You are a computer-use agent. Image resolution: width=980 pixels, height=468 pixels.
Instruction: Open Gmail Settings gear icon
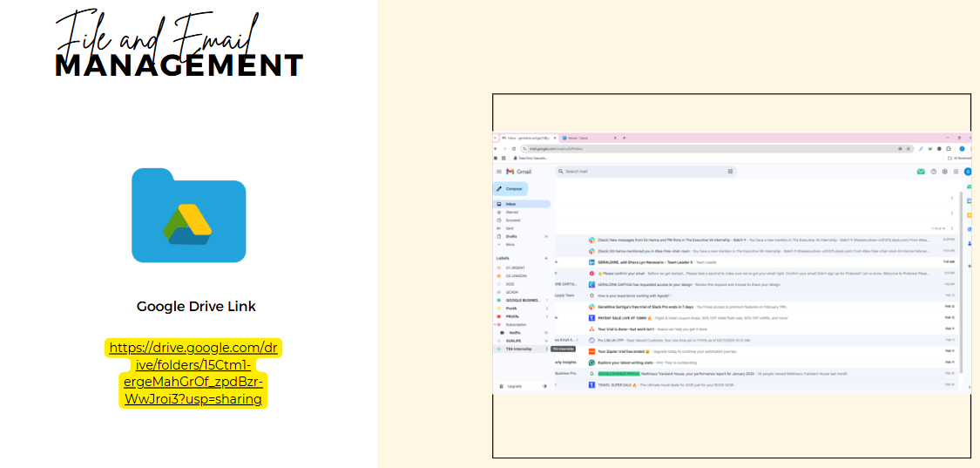point(944,172)
